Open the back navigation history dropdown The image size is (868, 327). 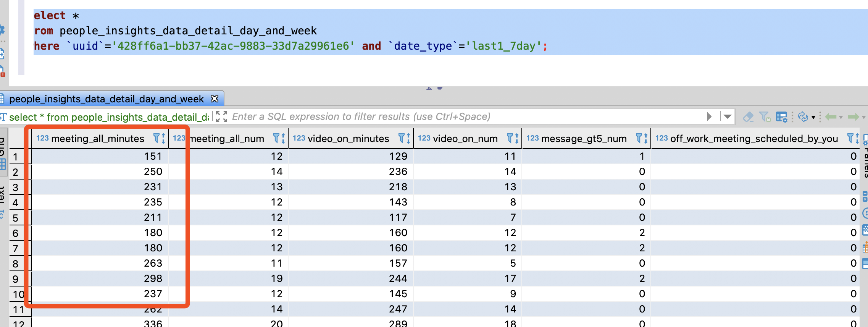click(841, 118)
